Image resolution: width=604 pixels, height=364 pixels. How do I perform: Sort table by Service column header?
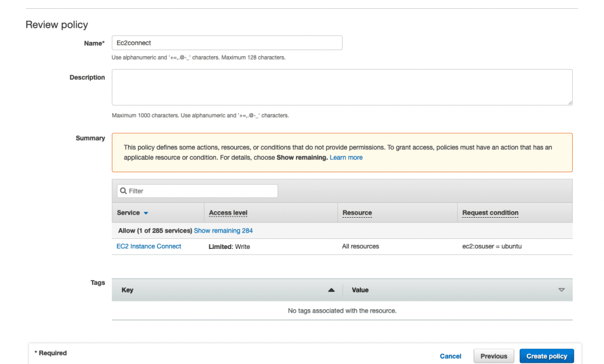point(129,213)
